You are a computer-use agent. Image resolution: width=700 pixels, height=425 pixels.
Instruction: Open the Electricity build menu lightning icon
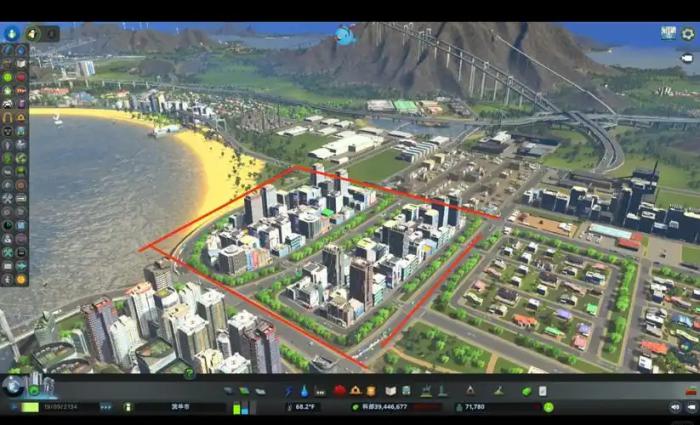click(289, 390)
